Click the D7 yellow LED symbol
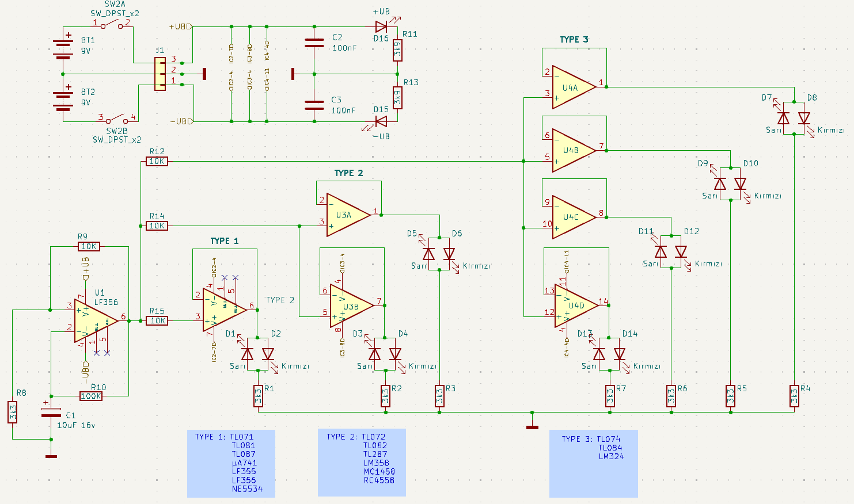 [x=783, y=118]
